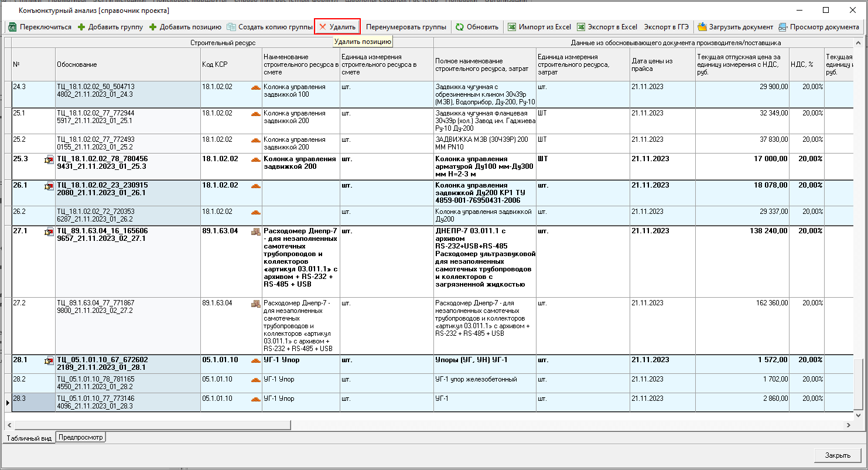Image resolution: width=868 pixels, height=470 pixels.
Task: Open Импорт из Excel
Action: [539, 27]
